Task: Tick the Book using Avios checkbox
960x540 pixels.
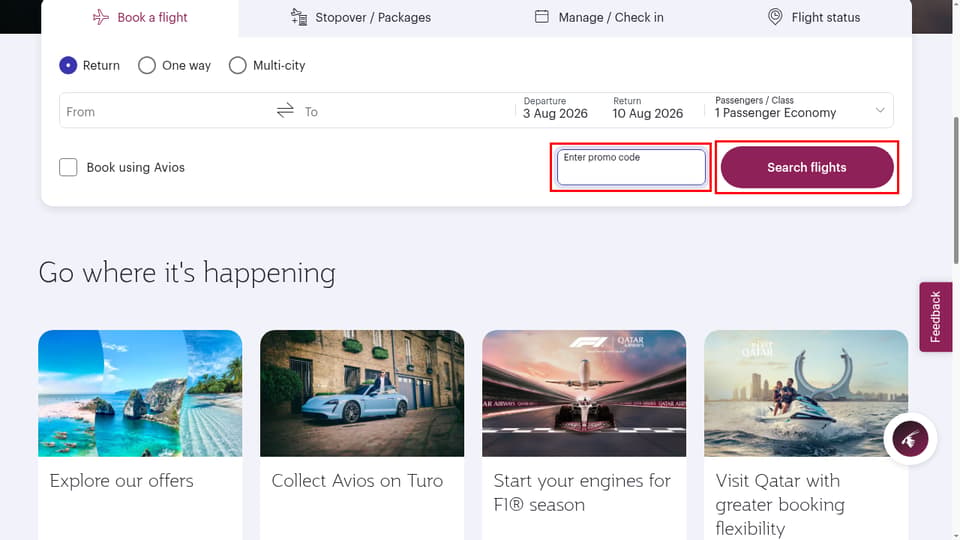Action: tap(68, 167)
